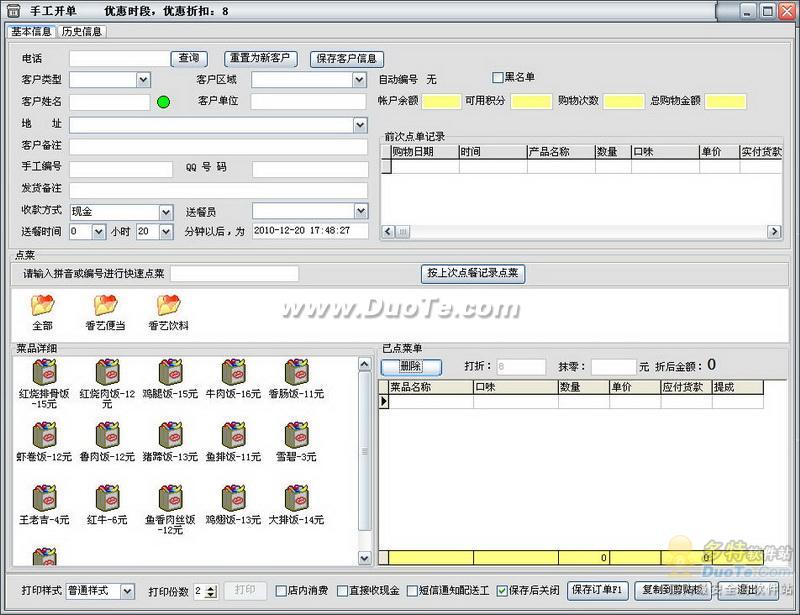
Task: Open the 全部 category folder
Action: [43, 305]
